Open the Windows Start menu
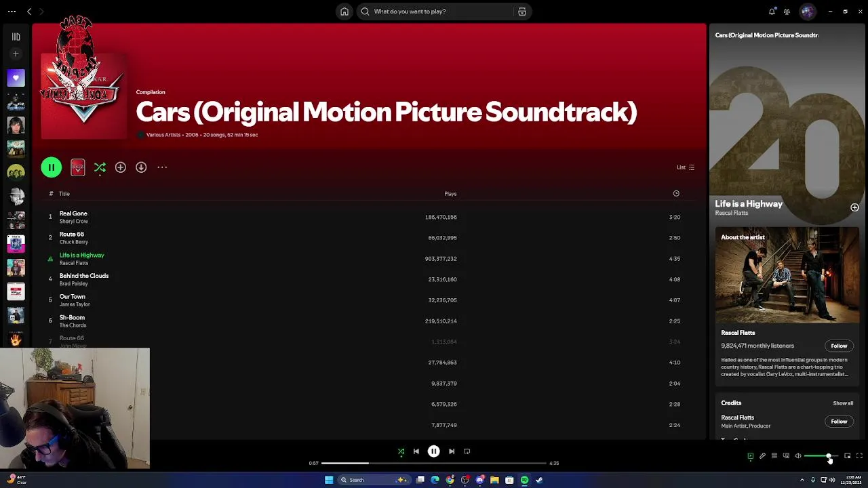 [x=329, y=480]
